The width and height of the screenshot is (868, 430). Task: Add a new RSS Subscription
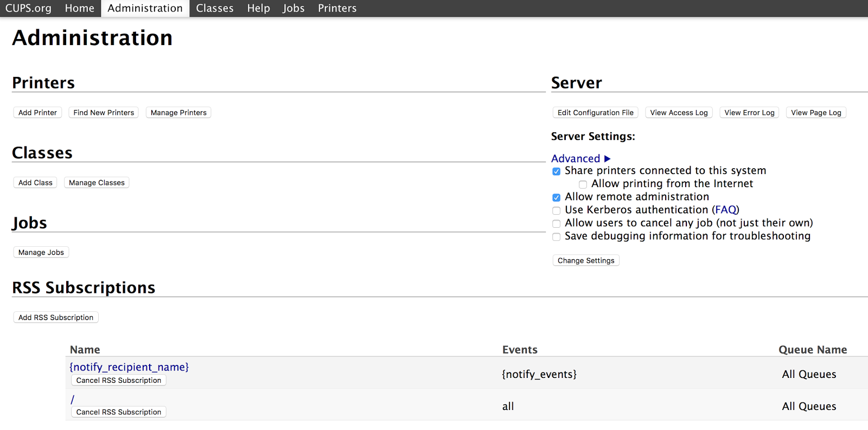tap(56, 318)
